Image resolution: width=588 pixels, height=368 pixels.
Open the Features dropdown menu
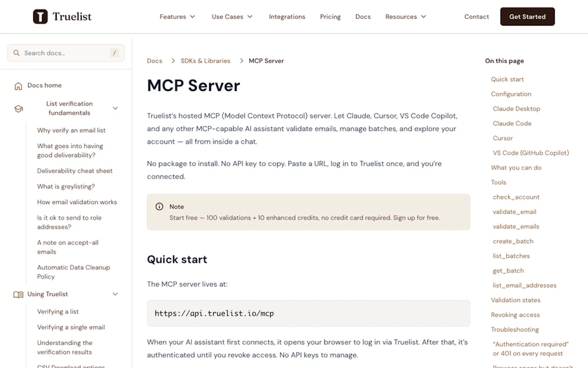tap(177, 17)
